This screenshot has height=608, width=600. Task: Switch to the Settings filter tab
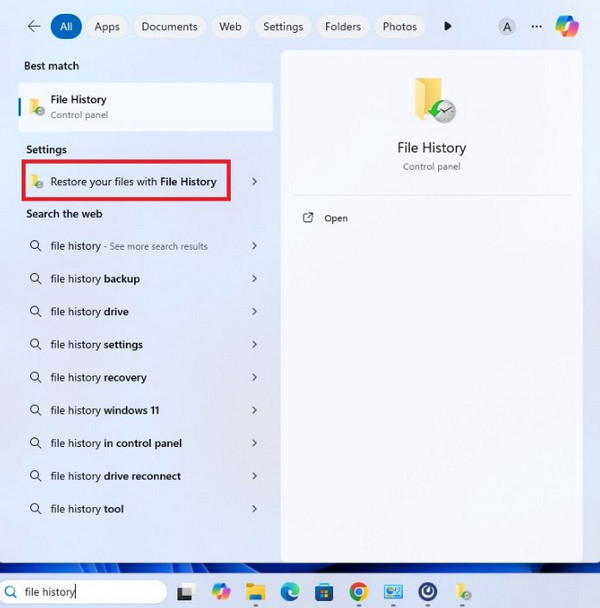(283, 26)
